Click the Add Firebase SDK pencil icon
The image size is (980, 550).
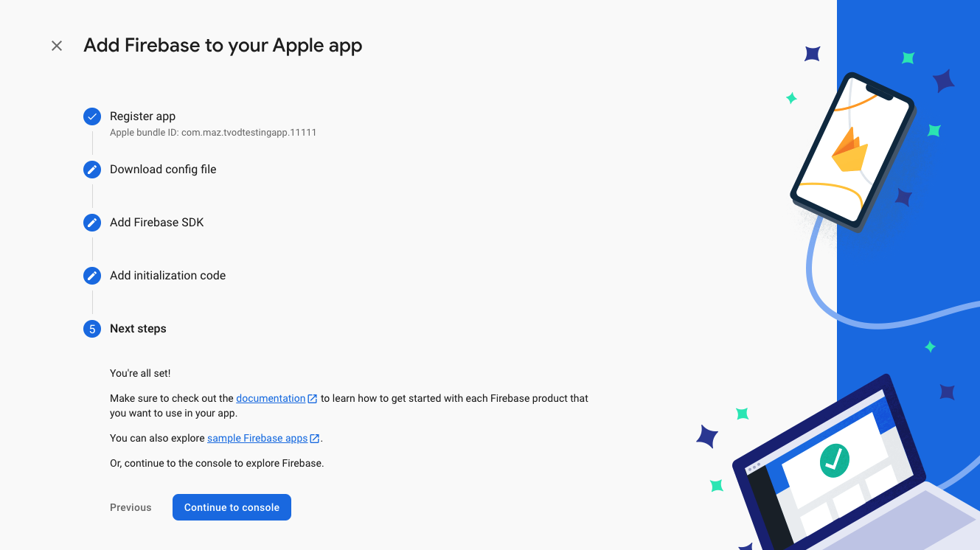(x=92, y=223)
